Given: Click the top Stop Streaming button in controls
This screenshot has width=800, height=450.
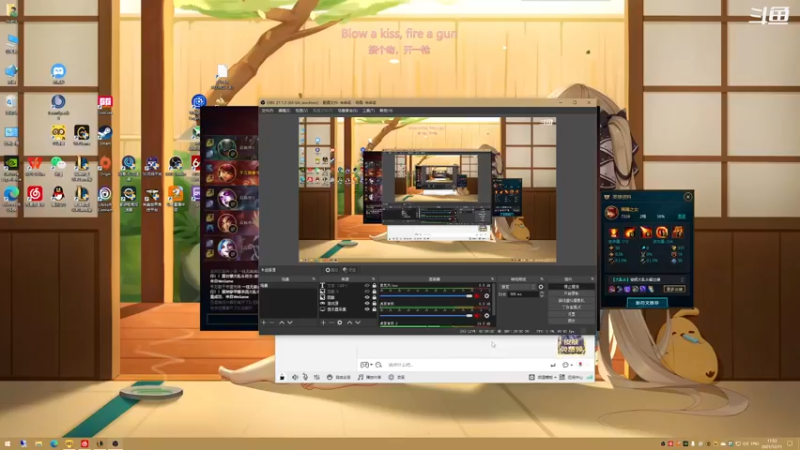Looking at the screenshot, I should point(571,287).
